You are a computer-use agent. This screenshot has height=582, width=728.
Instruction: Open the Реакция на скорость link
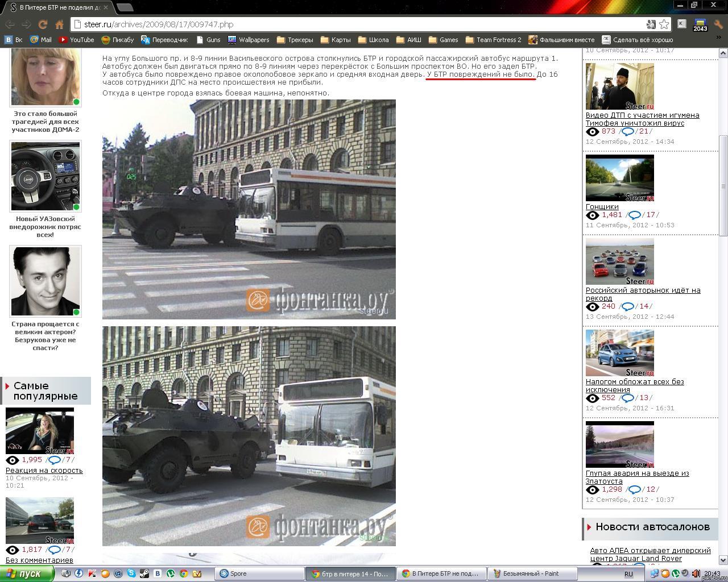[x=44, y=470]
